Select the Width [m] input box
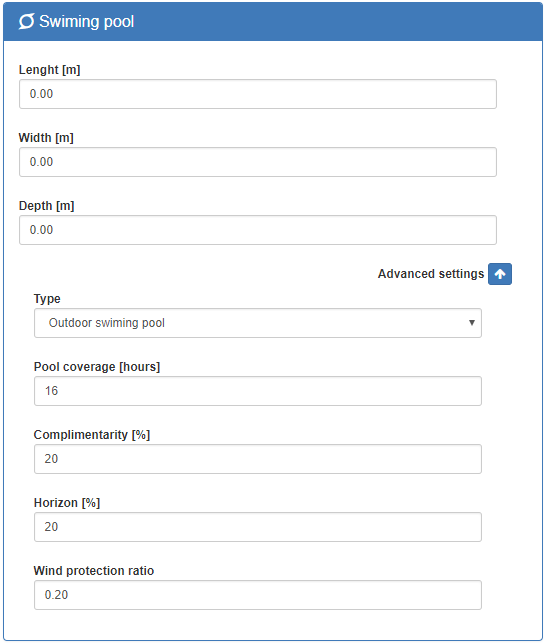Image resolution: width=546 pixels, height=643 pixels. pos(258,162)
